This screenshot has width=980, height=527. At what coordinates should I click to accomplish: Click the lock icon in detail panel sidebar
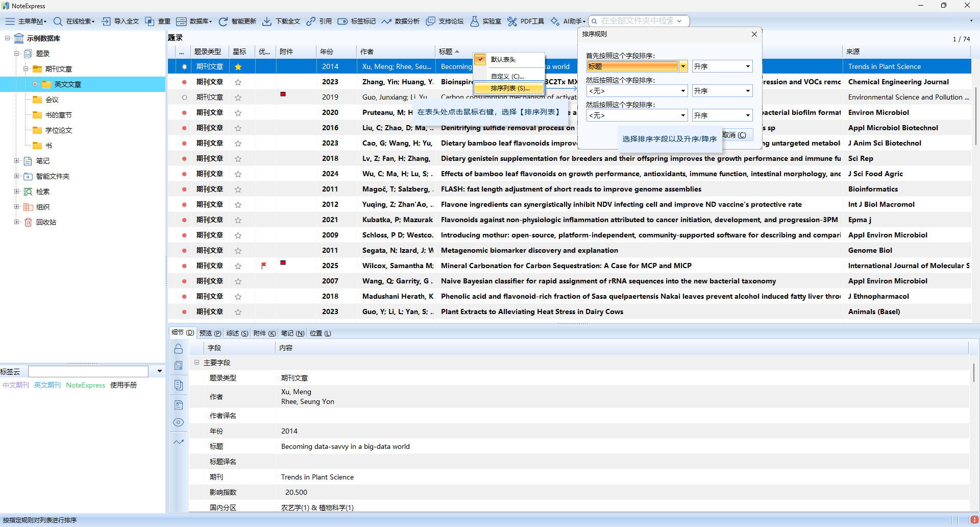click(178, 349)
